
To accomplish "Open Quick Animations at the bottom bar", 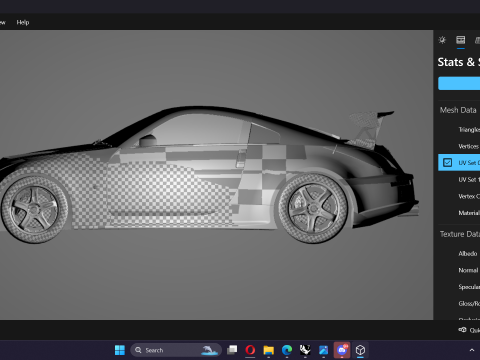I will point(469,330).
